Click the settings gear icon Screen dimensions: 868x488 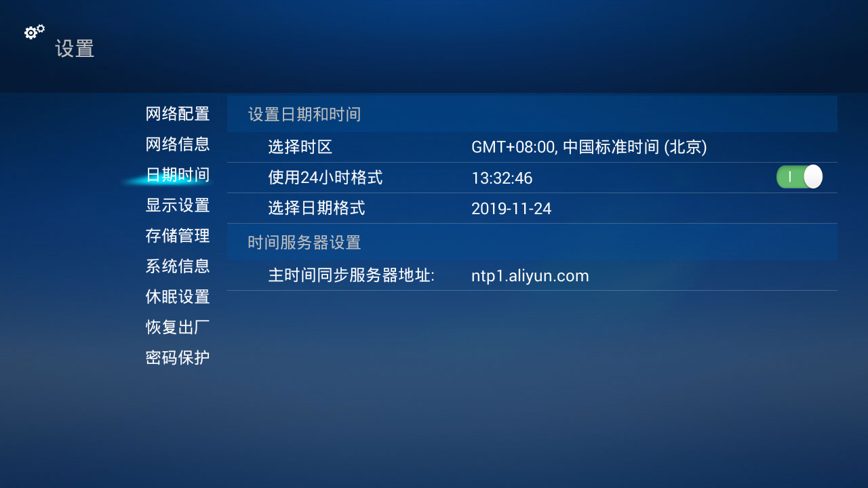point(34,32)
